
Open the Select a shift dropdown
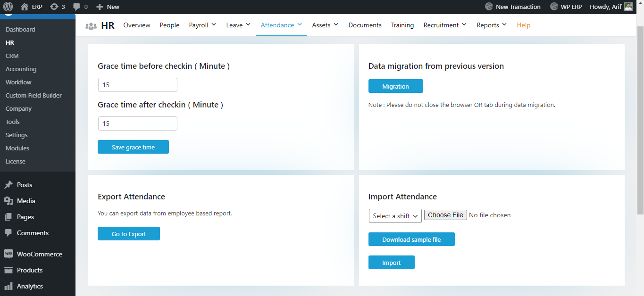pos(395,216)
